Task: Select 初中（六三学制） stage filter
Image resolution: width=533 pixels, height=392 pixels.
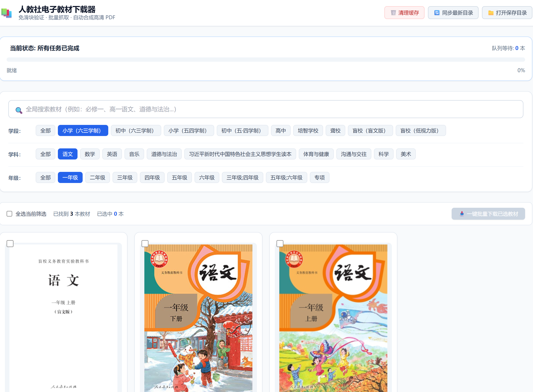Action: [136, 130]
